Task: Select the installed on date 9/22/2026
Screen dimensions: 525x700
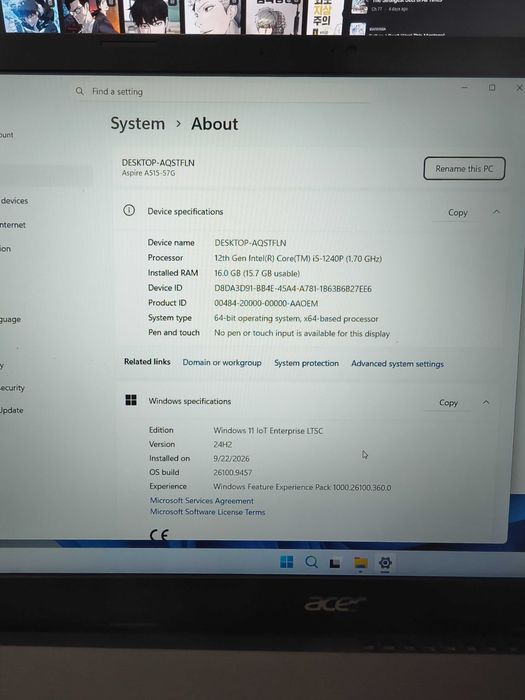Action: coord(231,458)
